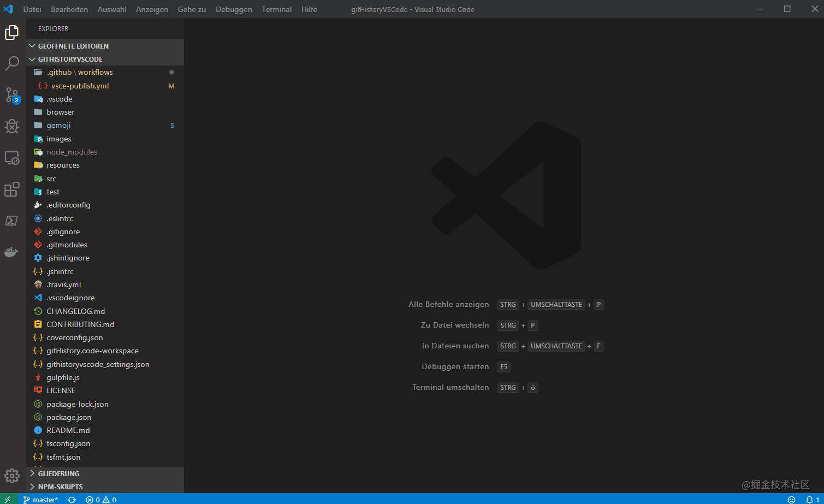Open the Auswahl menu

point(112,9)
